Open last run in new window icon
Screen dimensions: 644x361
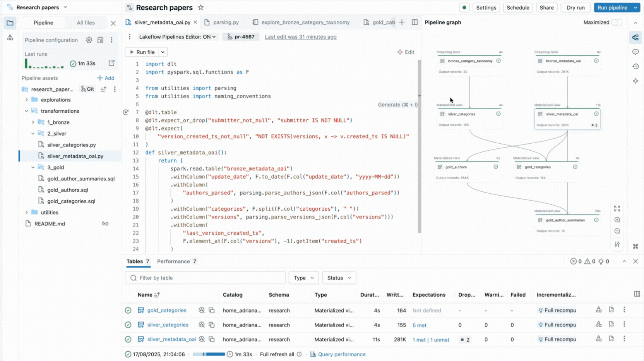111,63
